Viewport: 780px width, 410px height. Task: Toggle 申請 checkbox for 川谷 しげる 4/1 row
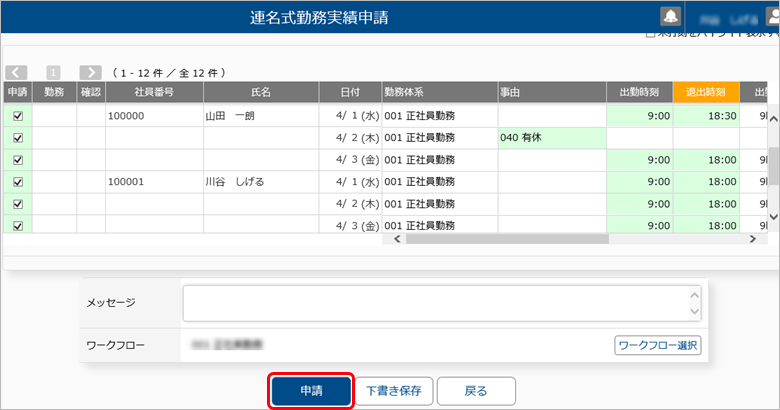coord(18,182)
